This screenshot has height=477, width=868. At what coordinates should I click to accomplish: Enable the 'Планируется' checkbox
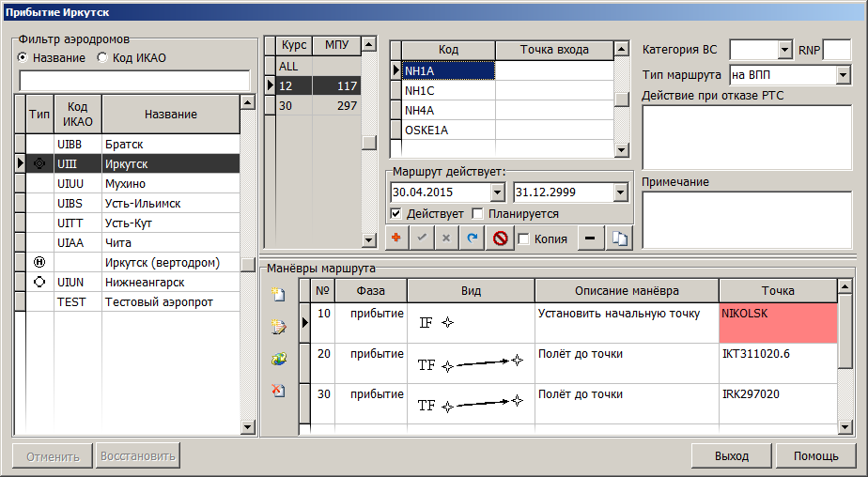(x=477, y=214)
